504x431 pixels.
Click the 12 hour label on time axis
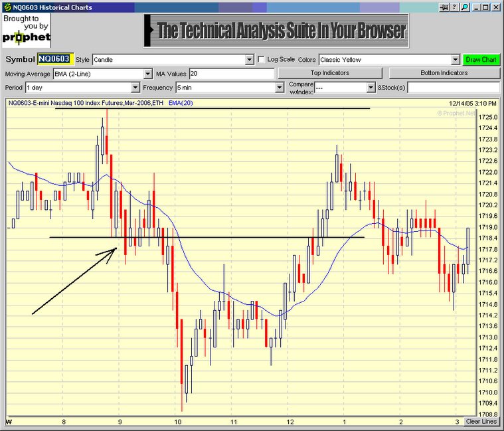click(290, 422)
